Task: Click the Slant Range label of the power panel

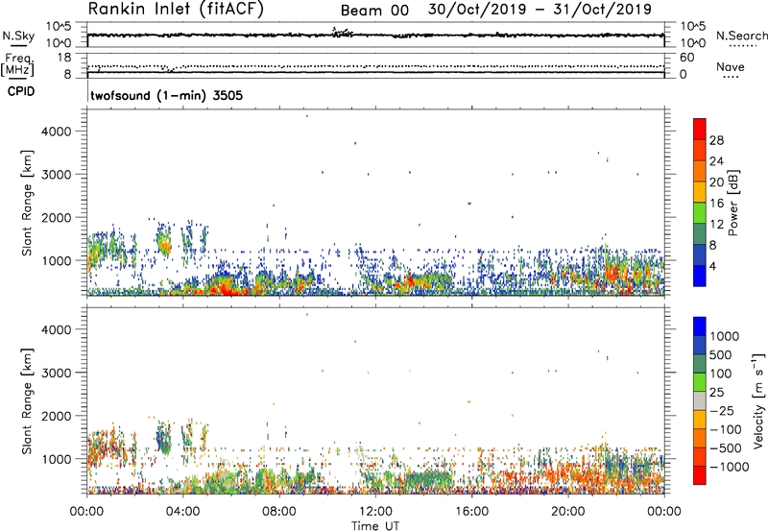Action: click(27, 203)
